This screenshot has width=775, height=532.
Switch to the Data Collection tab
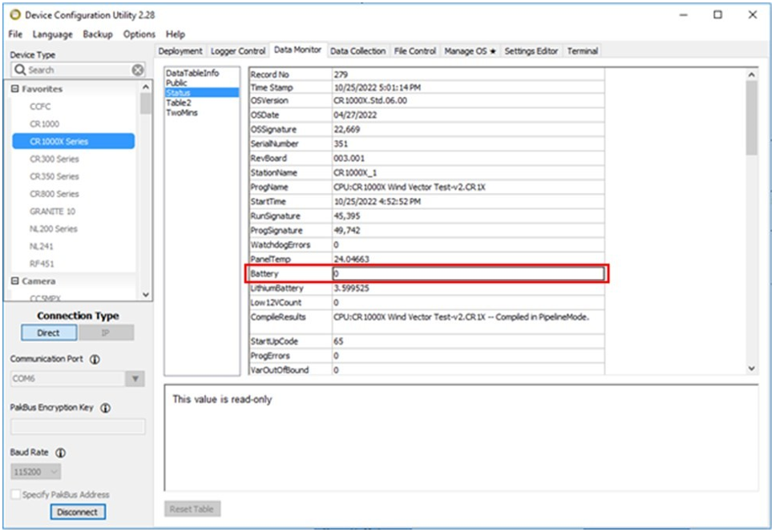click(x=357, y=51)
